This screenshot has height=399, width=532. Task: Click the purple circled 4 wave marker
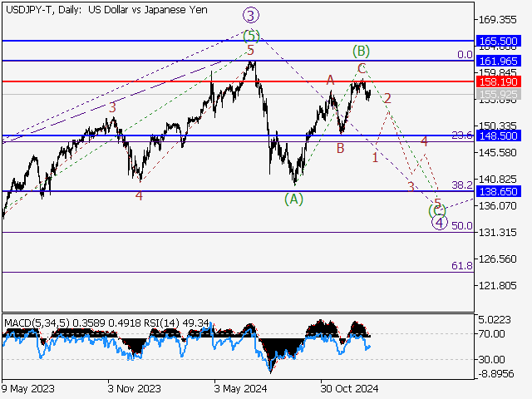tap(438, 222)
